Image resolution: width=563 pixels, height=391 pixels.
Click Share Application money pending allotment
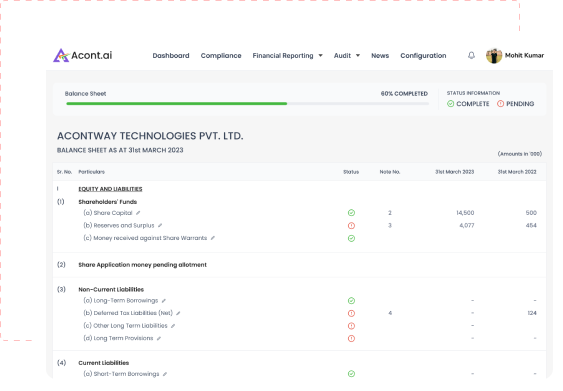[x=143, y=265]
